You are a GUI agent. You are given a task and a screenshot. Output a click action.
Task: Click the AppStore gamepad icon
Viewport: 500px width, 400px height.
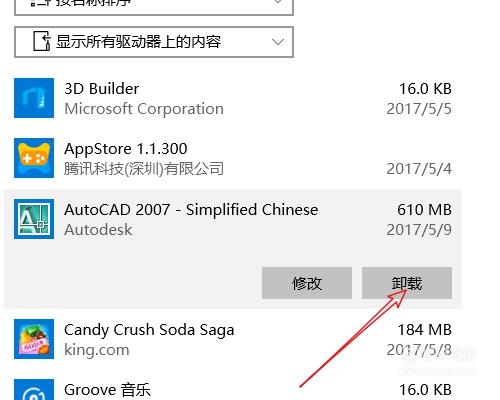tap(34, 158)
